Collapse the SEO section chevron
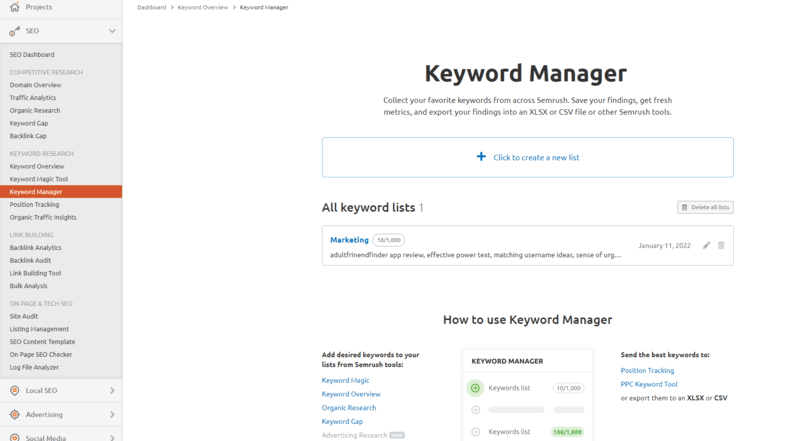800x441 pixels. [112, 31]
